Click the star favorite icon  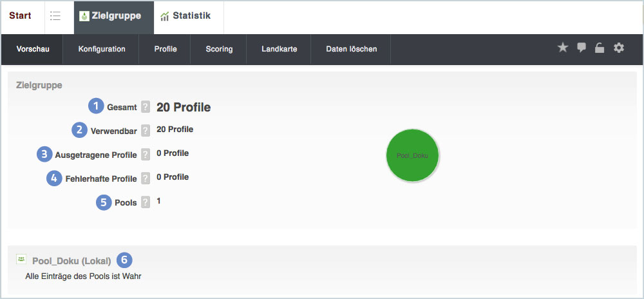[x=563, y=48]
